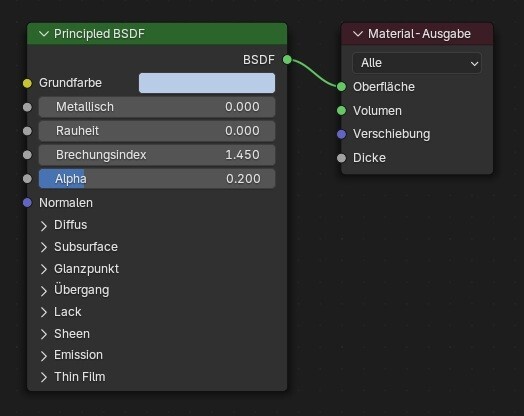Click the Rauheit value field
This screenshot has width=524, height=416.
pos(157,131)
